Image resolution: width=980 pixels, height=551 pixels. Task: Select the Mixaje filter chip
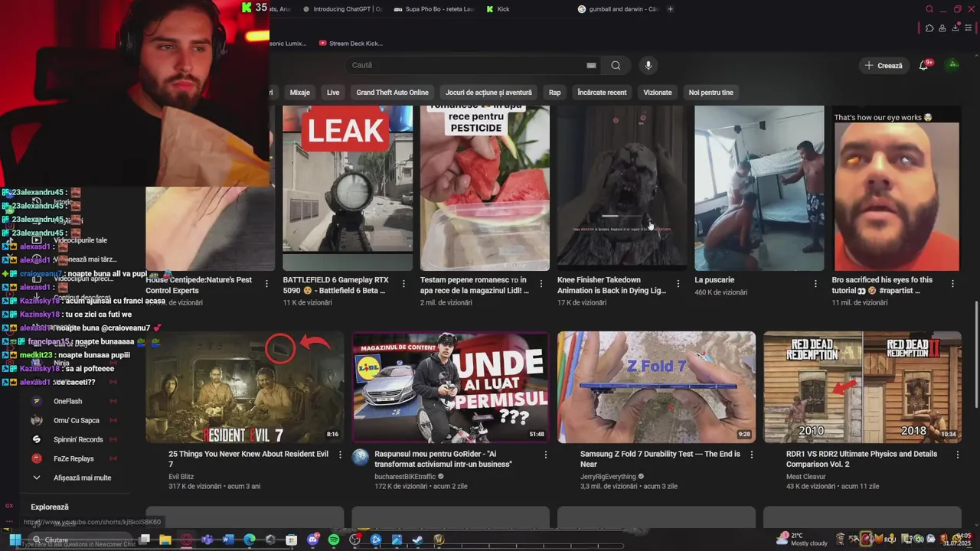300,93
